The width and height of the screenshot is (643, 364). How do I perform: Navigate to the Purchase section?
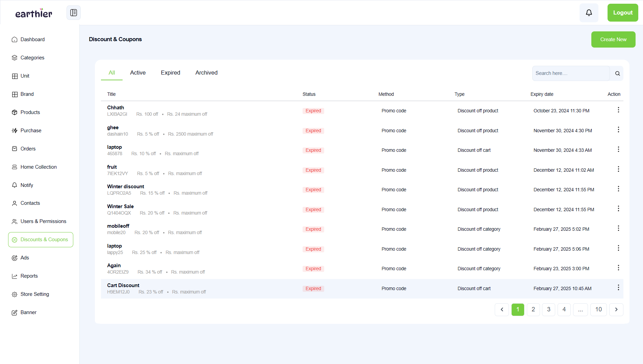click(31, 131)
